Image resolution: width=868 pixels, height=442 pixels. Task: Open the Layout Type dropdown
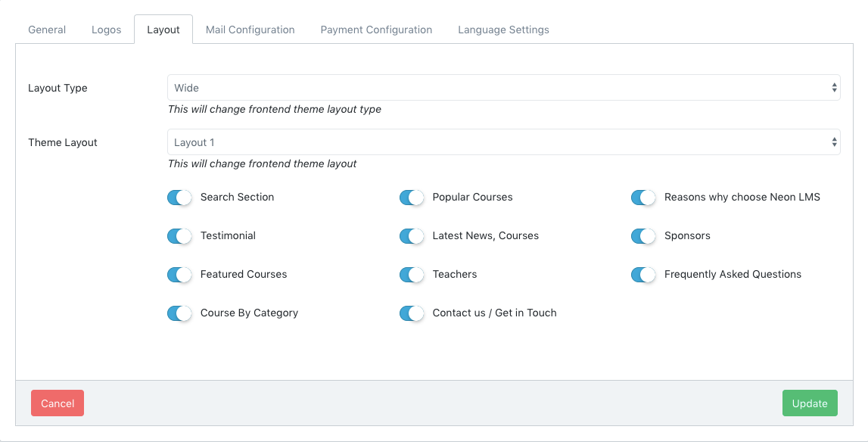point(503,88)
